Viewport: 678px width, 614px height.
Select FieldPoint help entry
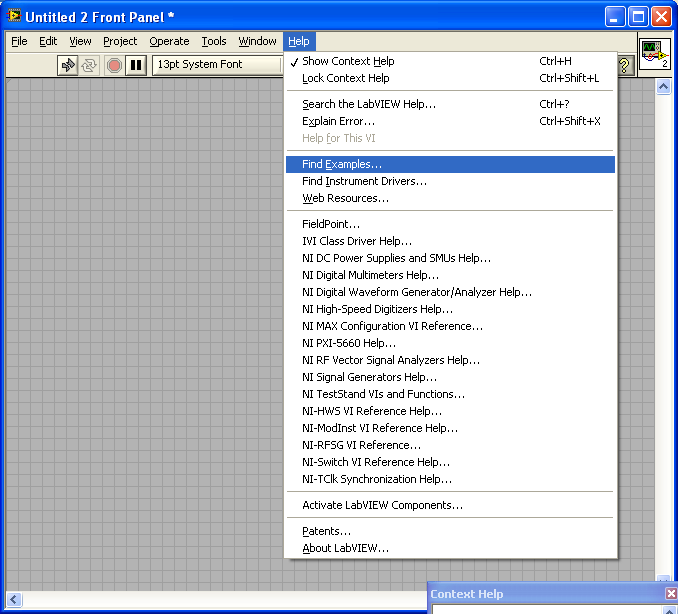450,224
